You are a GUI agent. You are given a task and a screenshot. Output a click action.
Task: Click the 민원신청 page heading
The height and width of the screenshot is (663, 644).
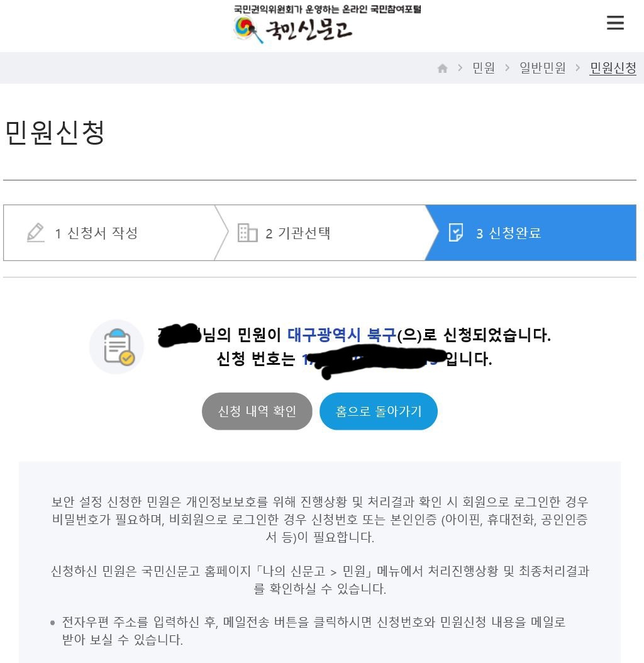pos(55,132)
